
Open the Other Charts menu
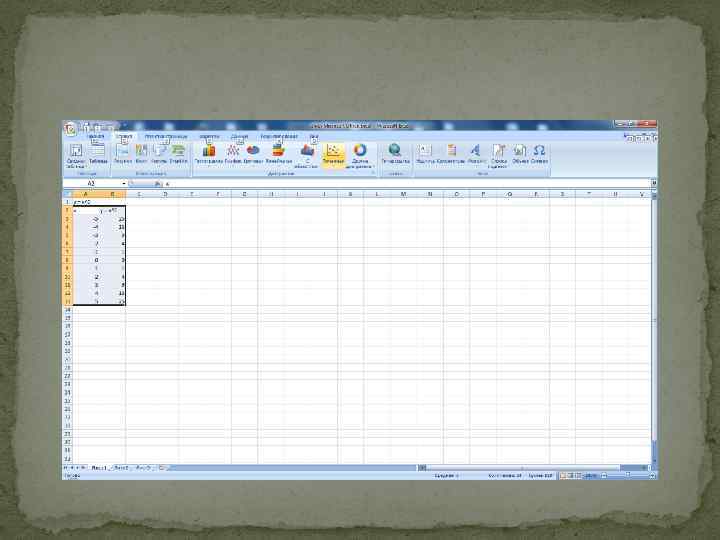click(x=360, y=155)
